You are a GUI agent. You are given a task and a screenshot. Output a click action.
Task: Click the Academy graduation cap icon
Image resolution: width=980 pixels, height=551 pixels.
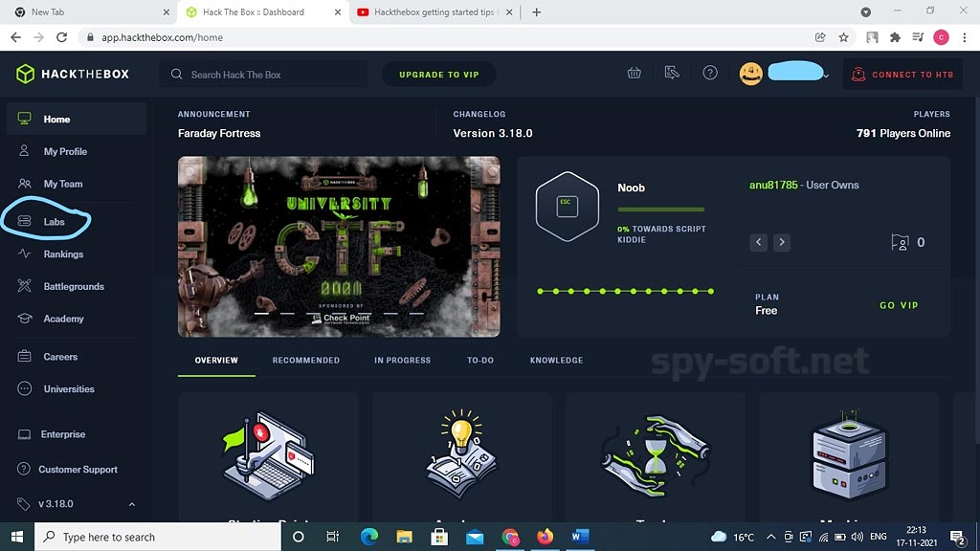(24, 319)
